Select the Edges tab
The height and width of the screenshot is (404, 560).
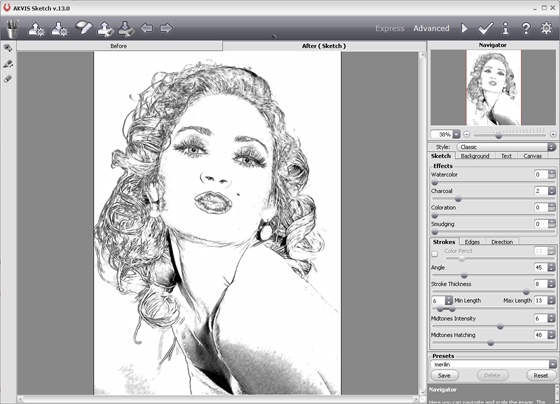click(472, 242)
